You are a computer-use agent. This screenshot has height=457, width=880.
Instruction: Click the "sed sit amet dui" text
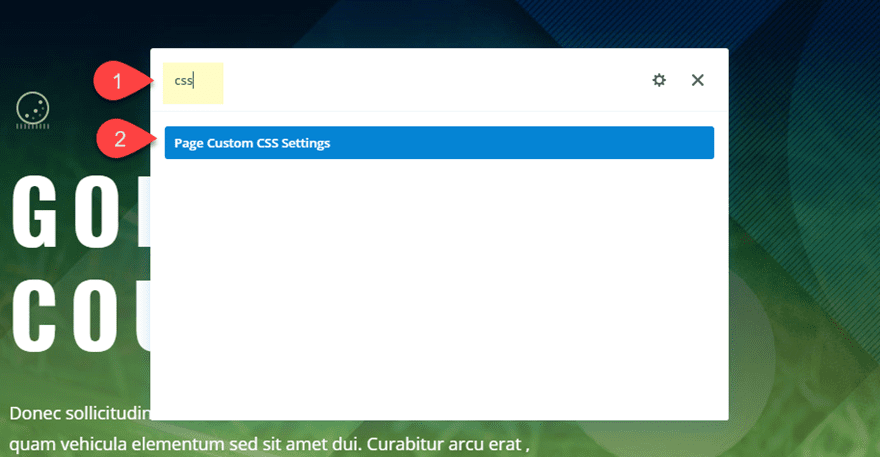(x=320, y=442)
